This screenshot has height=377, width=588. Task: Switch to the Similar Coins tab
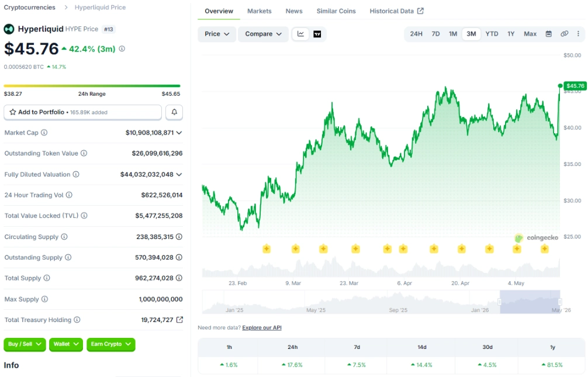click(x=336, y=11)
